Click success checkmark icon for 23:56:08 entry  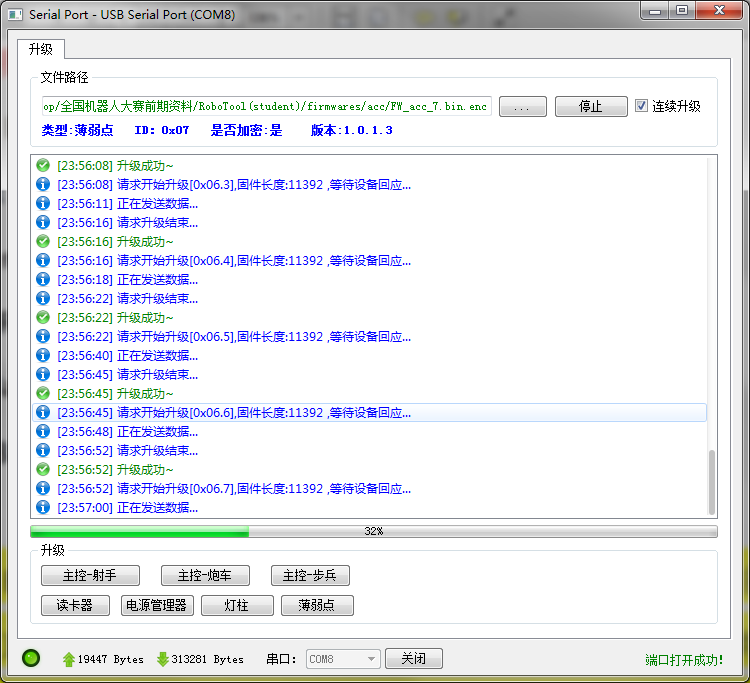(43, 165)
